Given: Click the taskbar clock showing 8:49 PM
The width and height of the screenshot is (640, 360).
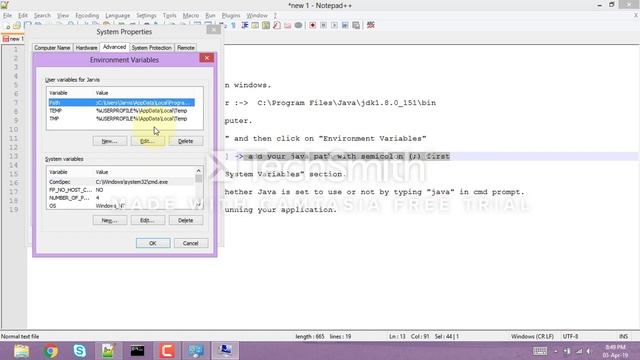Looking at the screenshot, I should tap(615, 351).
